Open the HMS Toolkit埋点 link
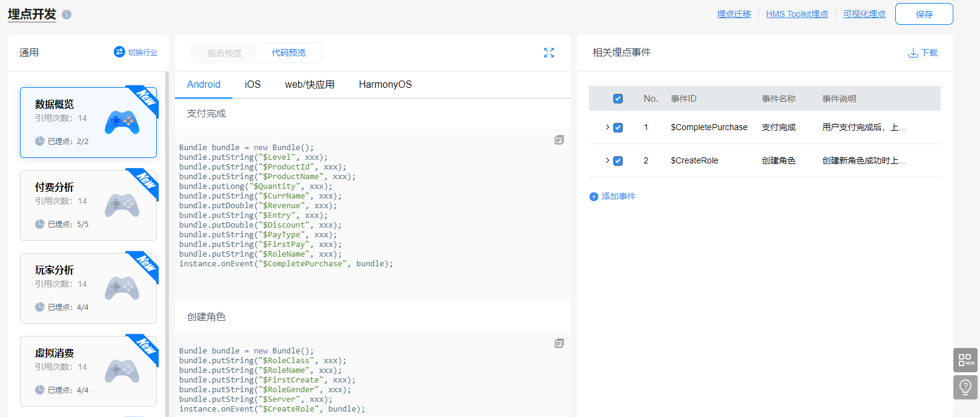This screenshot has height=417, width=980. tap(797, 14)
